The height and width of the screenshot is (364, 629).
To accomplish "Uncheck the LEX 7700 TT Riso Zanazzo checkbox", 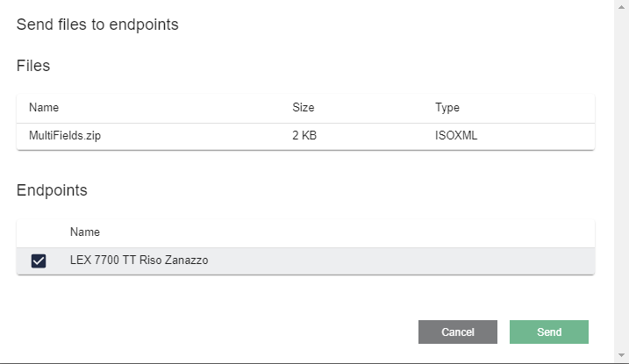I will tap(39, 261).
